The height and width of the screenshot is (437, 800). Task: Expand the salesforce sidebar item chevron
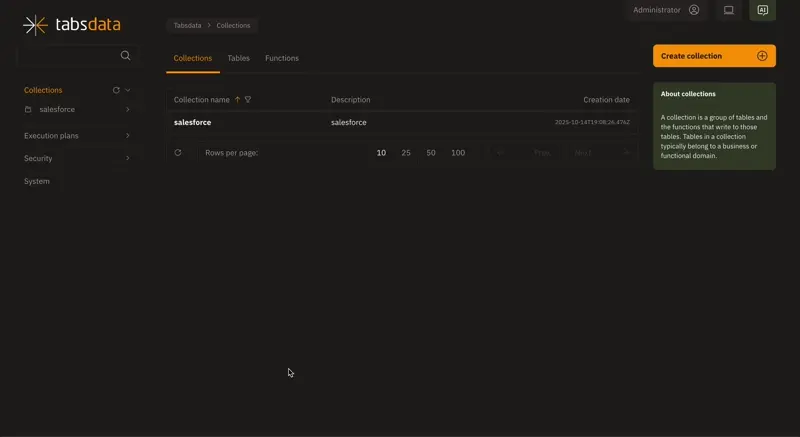click(128, 110)
